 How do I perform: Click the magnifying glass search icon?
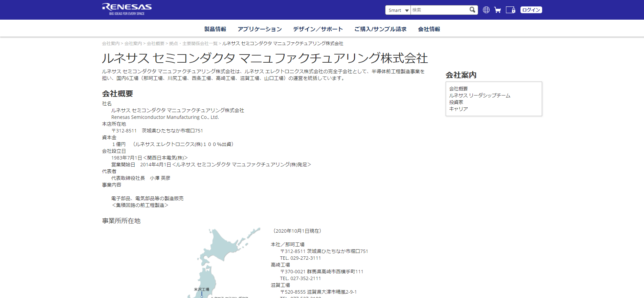tap(472, 10)
